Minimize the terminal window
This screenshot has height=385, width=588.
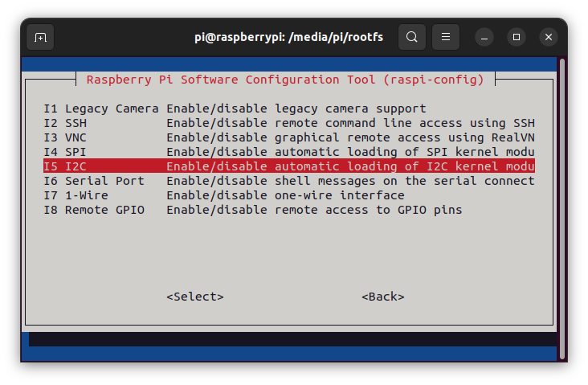coord(484,37)
